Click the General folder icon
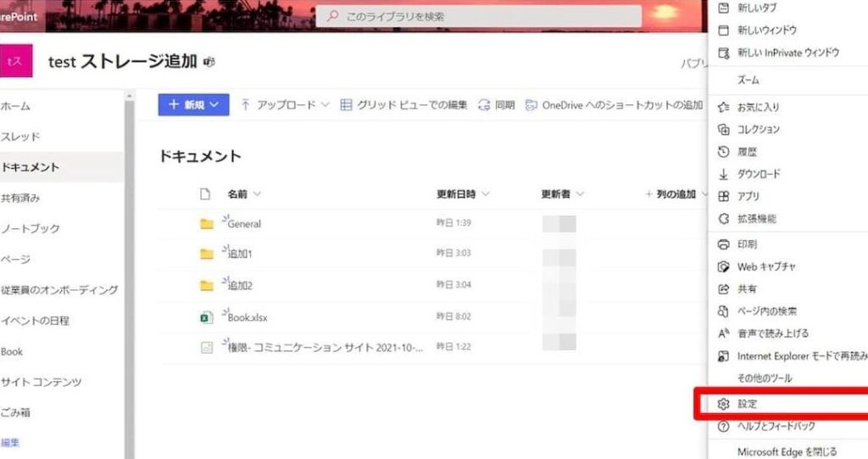 pyautogui.click(x=206, y=224)
